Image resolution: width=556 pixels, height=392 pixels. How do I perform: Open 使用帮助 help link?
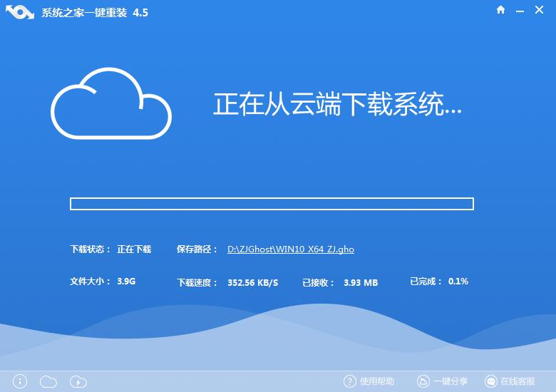coord(377,381)
